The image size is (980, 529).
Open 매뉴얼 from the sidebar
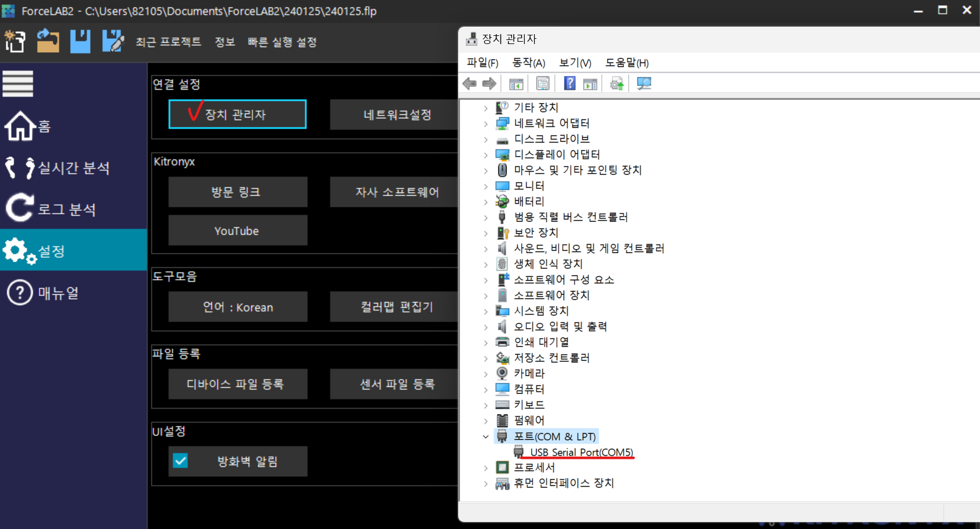tap(74, 293)
